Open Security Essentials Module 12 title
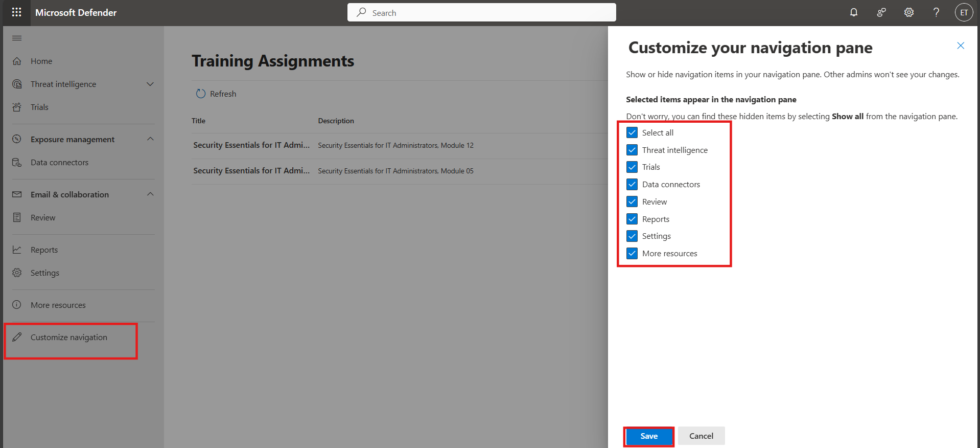The image size is (980, 448). tap(251, 145)
